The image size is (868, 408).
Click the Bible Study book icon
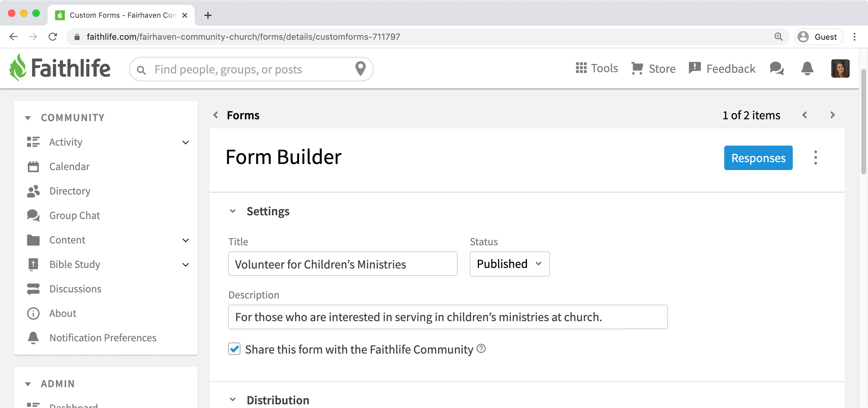(33, 265)
